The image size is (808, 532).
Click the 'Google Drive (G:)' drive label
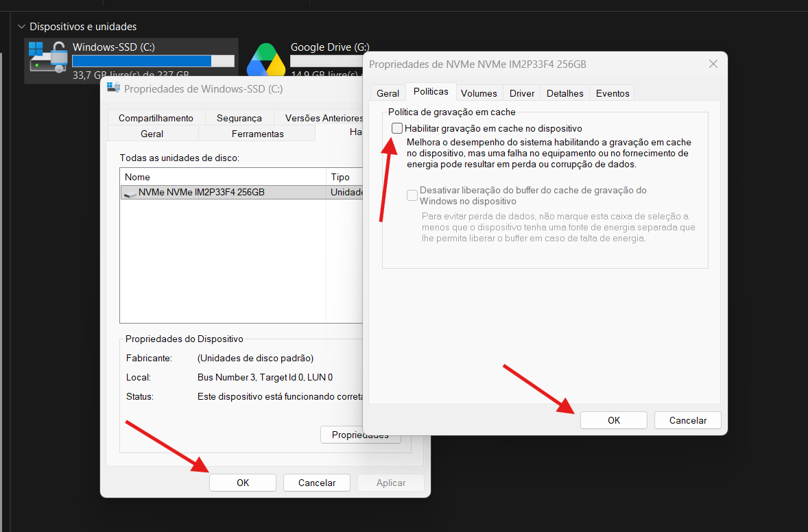click(x=330, y=47)
